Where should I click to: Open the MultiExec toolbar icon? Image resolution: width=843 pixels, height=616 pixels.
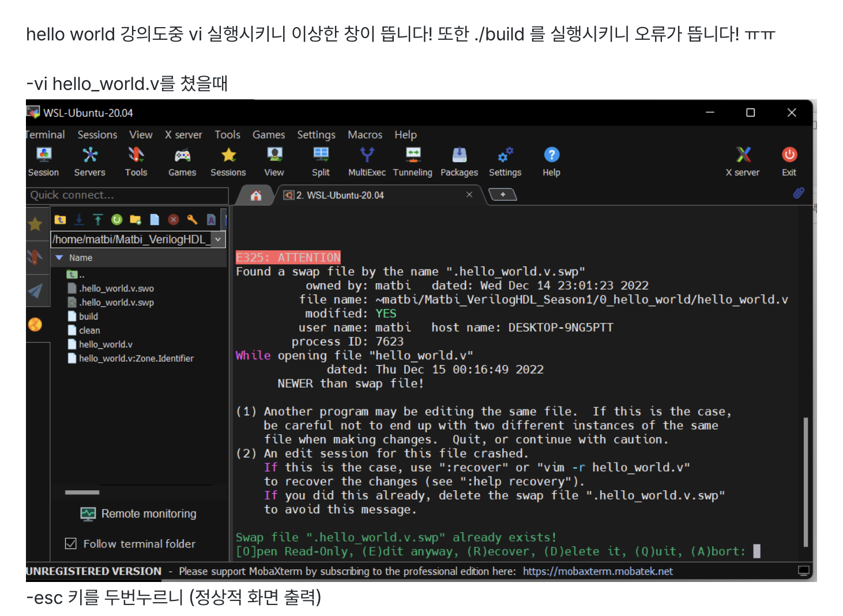coord(367,161)
